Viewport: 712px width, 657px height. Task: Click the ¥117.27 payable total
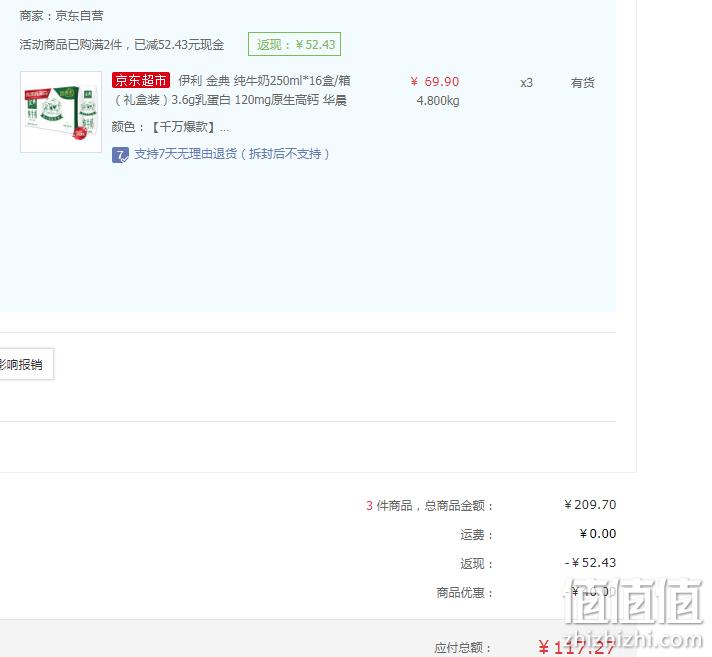pos(576,648)
